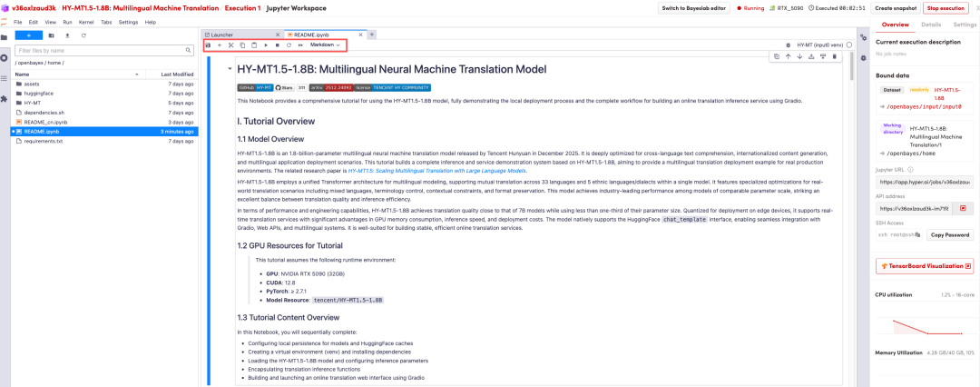This screenshot has height=387, width=980.
Task: Move the cell up with the arrow icon
Action: tap(788, 56)
